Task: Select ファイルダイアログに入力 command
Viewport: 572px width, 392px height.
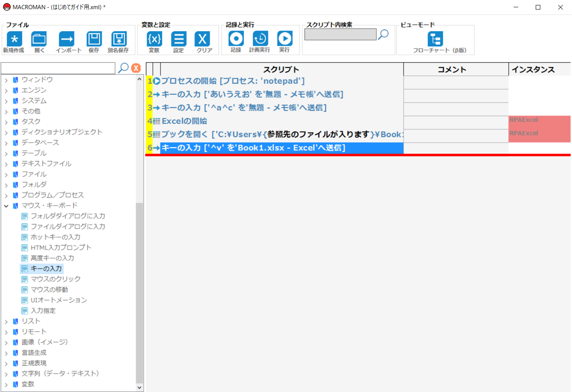Action: (68, 227)
